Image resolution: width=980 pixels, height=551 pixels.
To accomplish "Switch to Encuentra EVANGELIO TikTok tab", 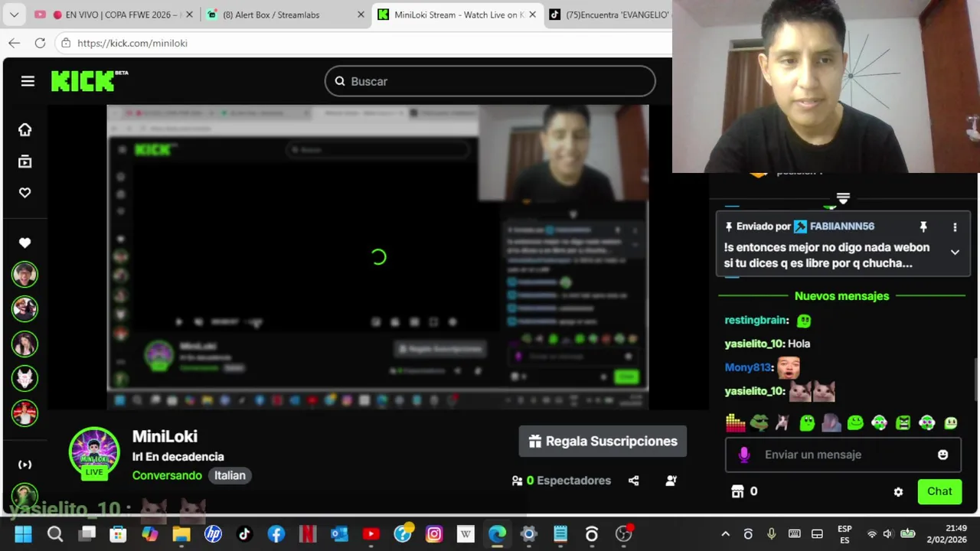I will (x=609, y=15).
